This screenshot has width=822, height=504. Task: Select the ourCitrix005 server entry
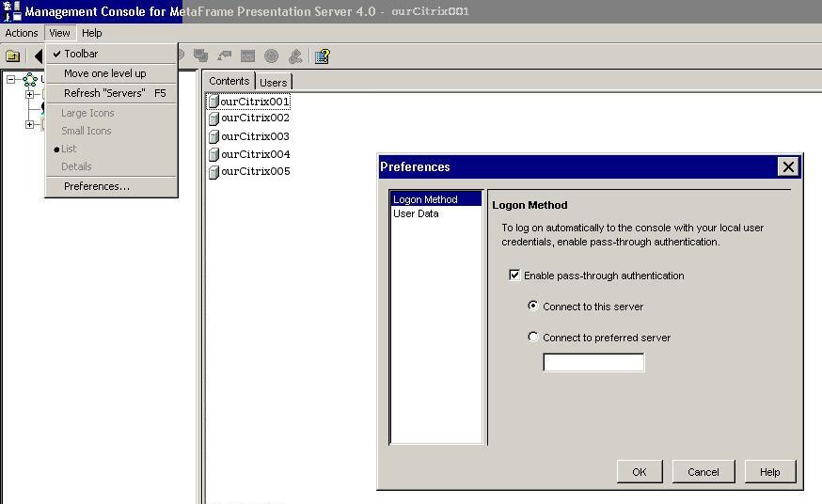tap(255, 171)
